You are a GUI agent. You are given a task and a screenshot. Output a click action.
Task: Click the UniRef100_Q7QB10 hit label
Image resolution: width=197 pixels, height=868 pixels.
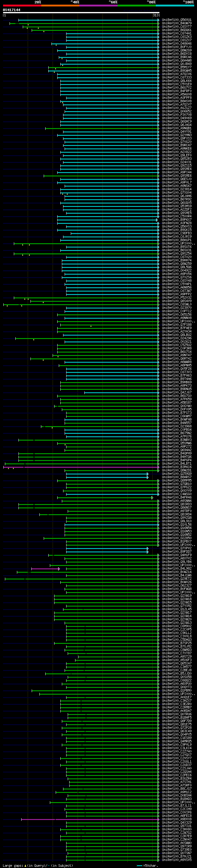tap(177, 484)
